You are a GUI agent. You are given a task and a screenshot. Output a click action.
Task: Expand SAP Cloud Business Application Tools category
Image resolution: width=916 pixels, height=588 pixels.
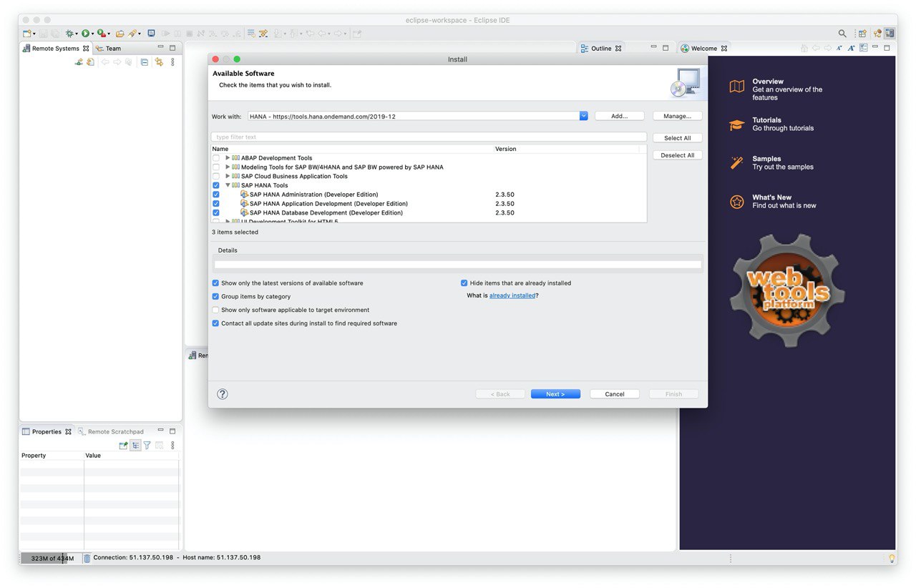(x=228, y=177)
